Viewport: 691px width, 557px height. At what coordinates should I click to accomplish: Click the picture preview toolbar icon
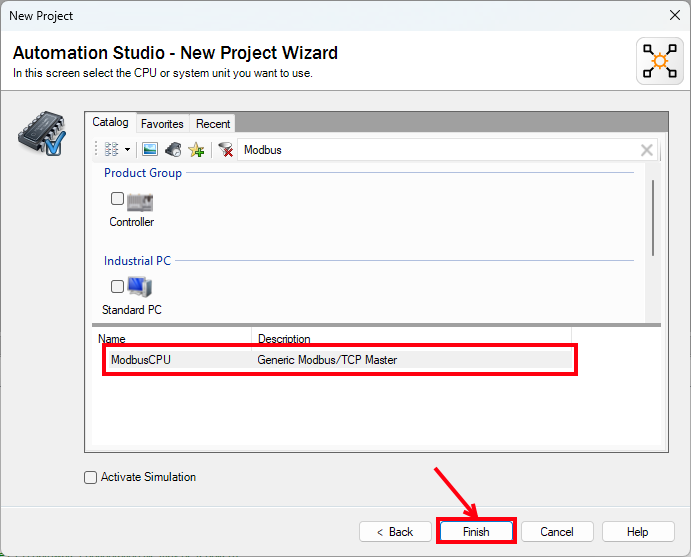coord(150,149)
